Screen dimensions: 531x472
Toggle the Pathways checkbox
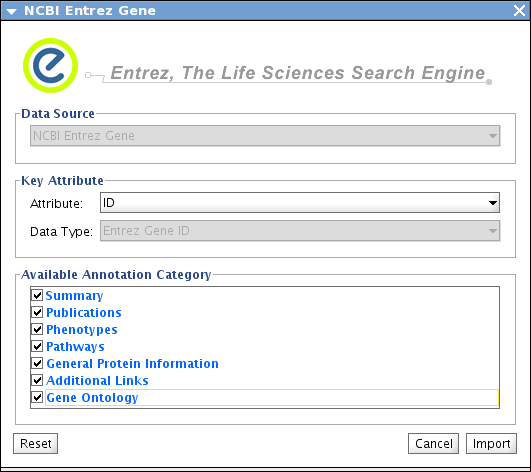pos(37,346)
